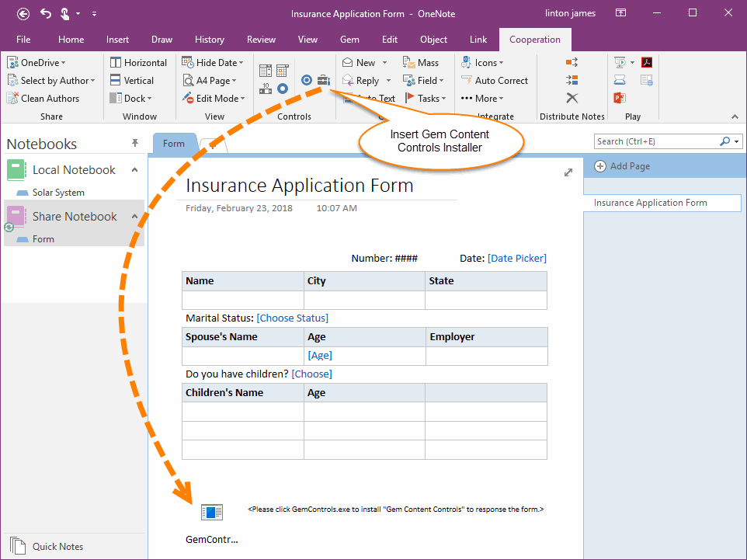Viewport: 747px width, 560px height.
Task: Open the A4 Page dropdown
Action: (210, 81)
